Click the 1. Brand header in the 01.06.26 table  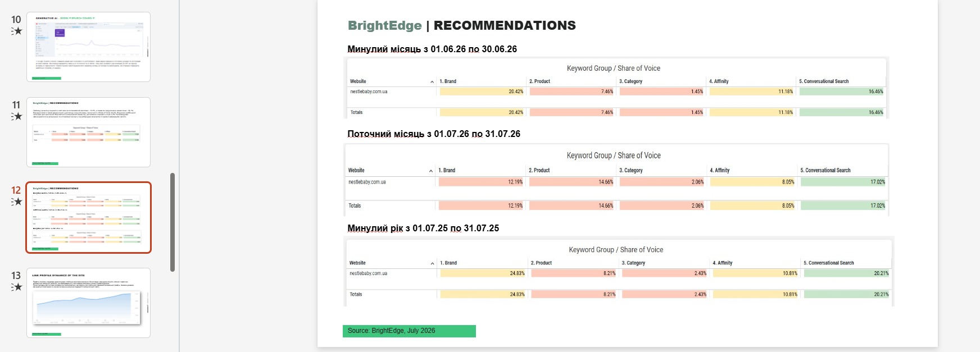click(x=448, y=81)
